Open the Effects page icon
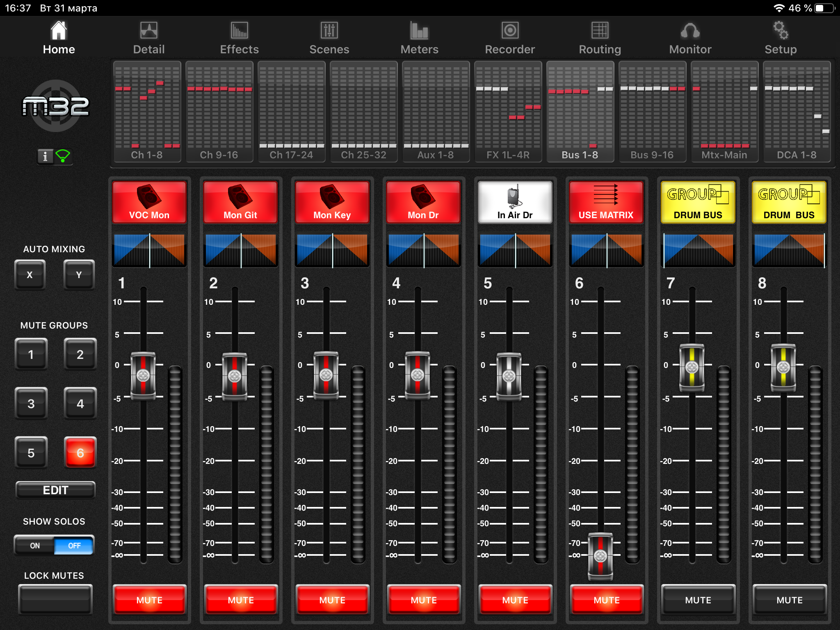This screenshot has width=840, height=630. pos(239,31)
